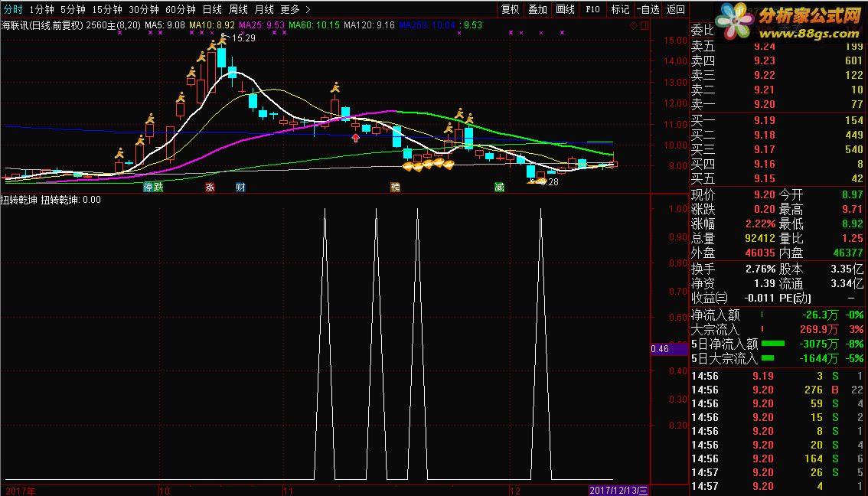The image size is (868, 496).
Task: Click the 卖三 9.22 order row
Action: [777, 75]
